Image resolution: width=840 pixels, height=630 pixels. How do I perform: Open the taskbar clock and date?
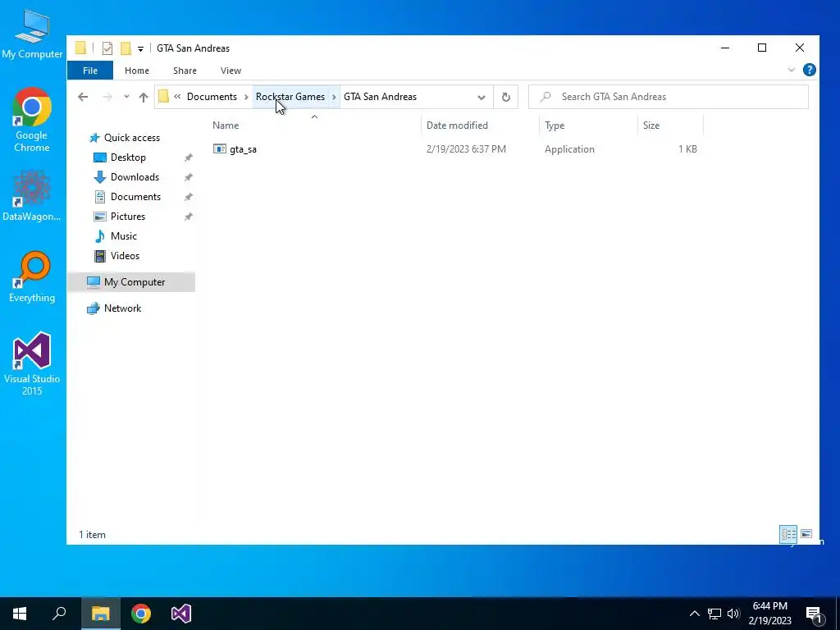pos(769,614)
